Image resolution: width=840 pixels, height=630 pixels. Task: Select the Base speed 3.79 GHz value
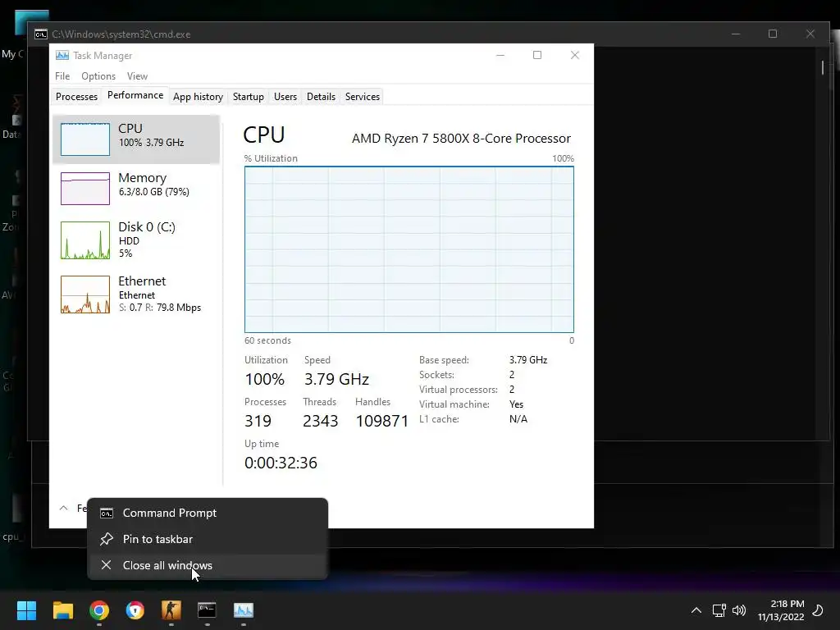pos(528,360)
